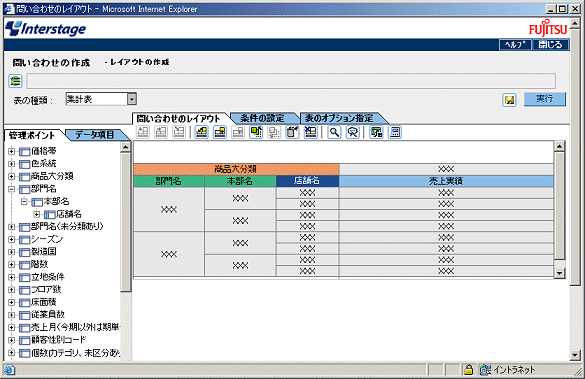Expand the フロア数 tree node
Screen dimensions: 585x379
point(12,289)
